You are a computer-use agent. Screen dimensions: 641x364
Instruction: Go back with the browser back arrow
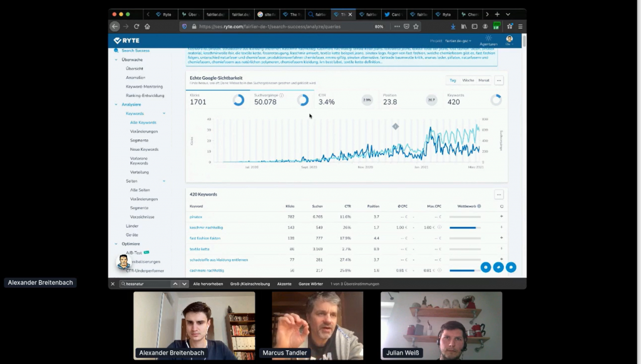[x=115, y=26]
